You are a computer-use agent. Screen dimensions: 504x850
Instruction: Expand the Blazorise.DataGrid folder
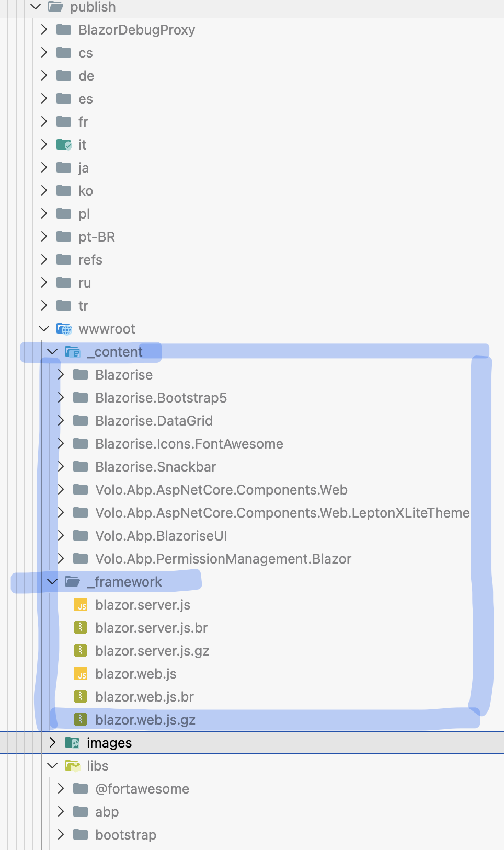61,421
